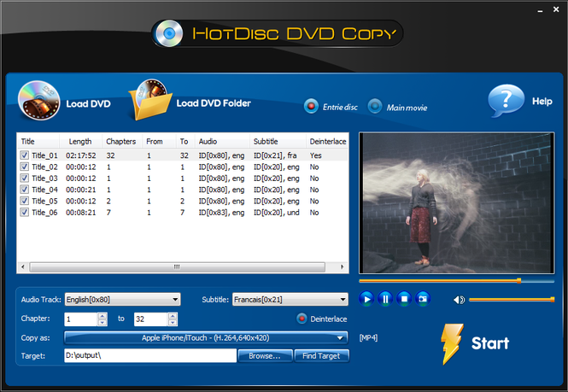Click Title_01 audio ID[0x80], eng
568x392 pixels.
(x=221, y=155)
